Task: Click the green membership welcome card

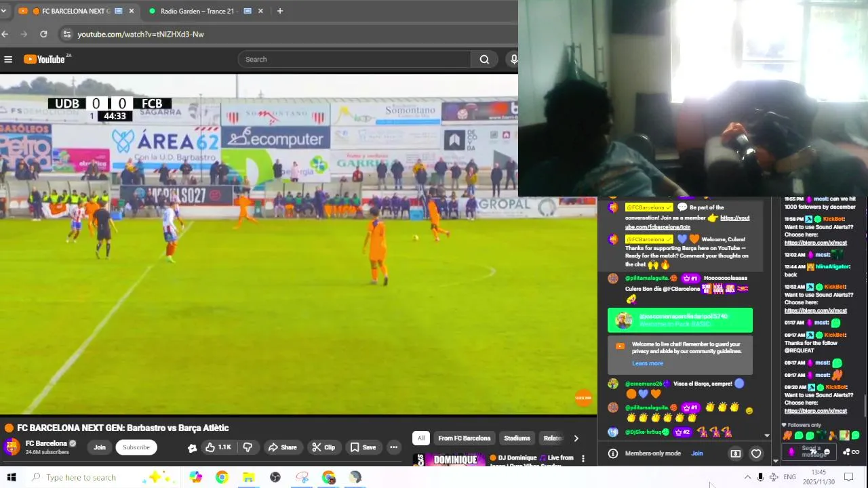Action: (680, 320)
